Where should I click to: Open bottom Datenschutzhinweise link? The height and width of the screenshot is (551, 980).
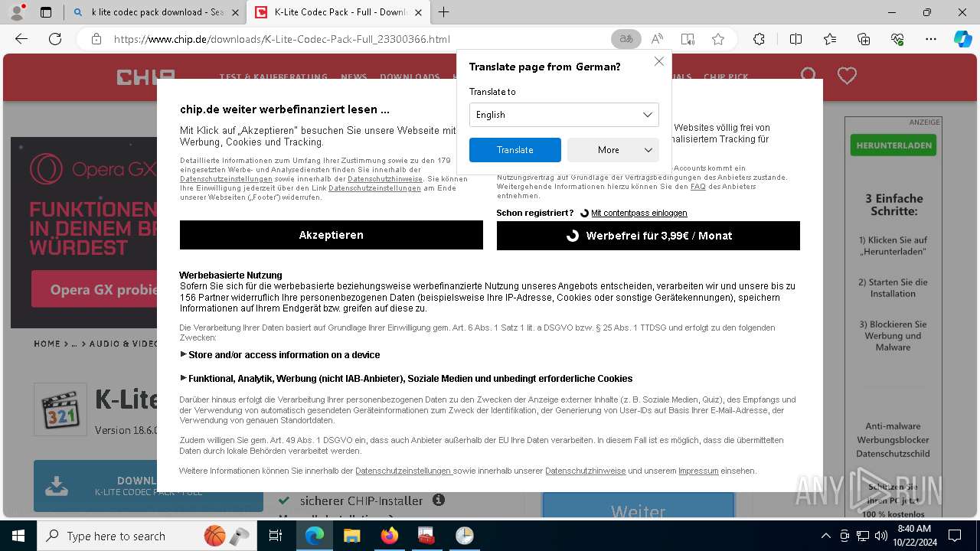[586, 471]
